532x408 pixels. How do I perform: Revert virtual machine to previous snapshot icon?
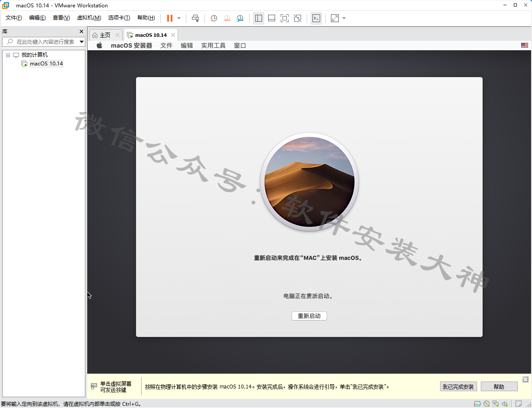227,18
